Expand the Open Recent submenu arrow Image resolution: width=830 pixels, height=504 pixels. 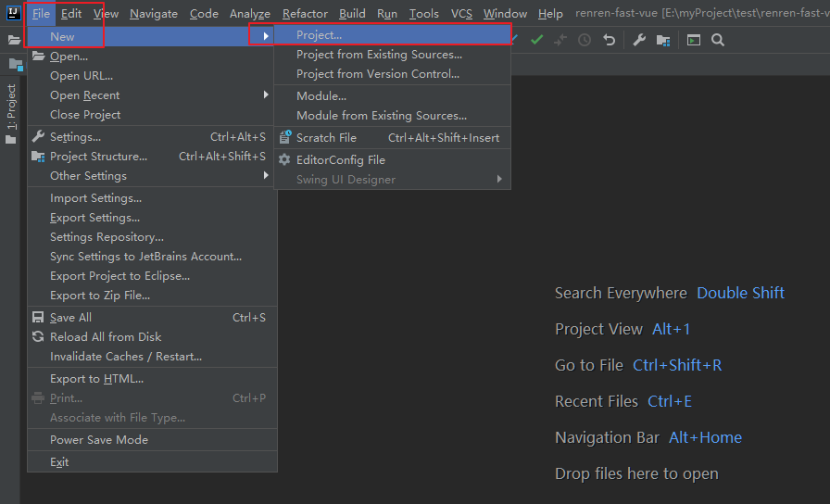[266, 94]
